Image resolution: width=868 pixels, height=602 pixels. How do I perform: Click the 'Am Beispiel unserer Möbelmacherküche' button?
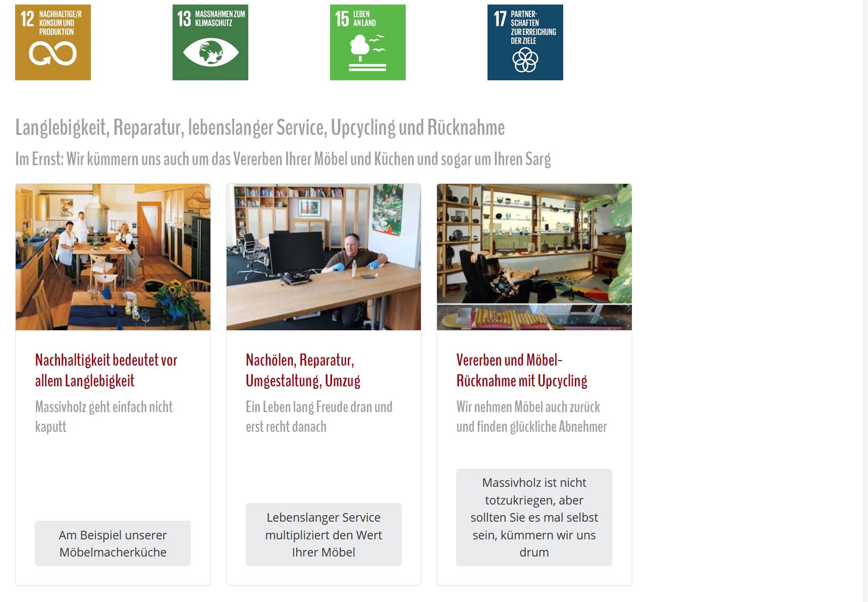point(113,543)
